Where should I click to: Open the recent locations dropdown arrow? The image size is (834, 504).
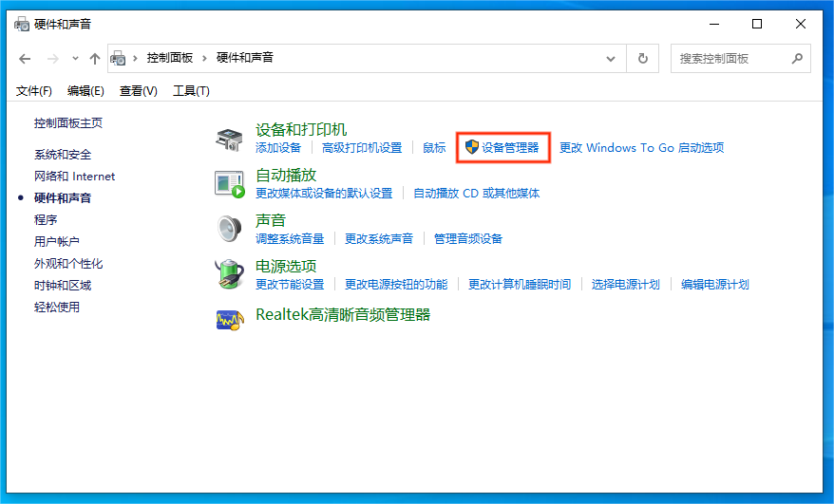[x=75, y=59]
